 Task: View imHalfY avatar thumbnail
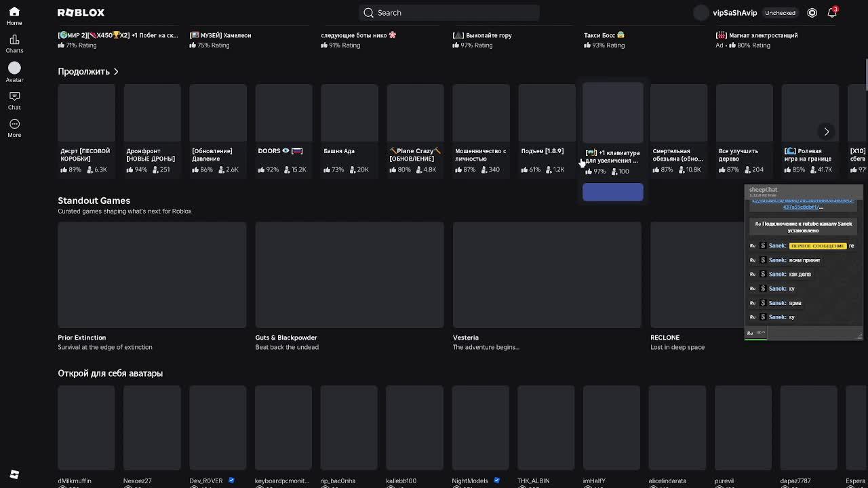tap(612, 428)
